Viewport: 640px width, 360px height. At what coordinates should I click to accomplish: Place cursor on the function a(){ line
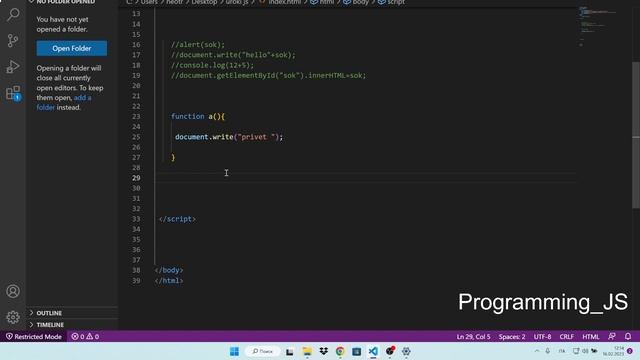pos(198,116)
